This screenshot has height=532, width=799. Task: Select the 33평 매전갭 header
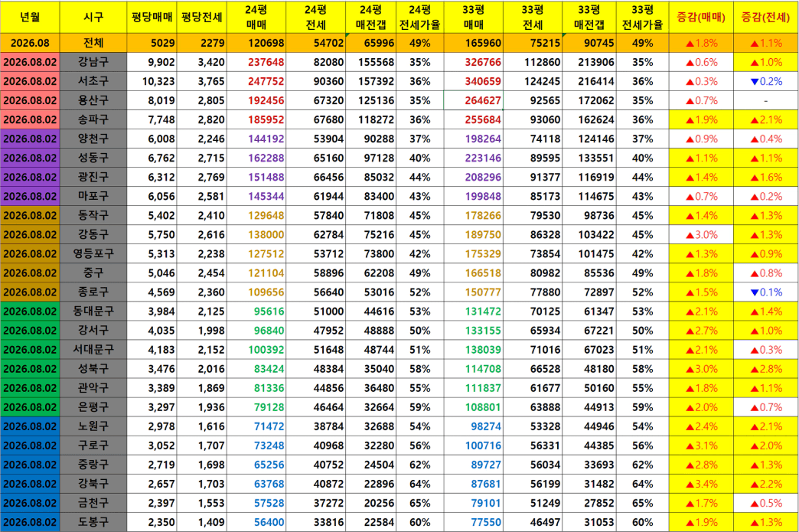pyautogui.click(x=589, y=18)
